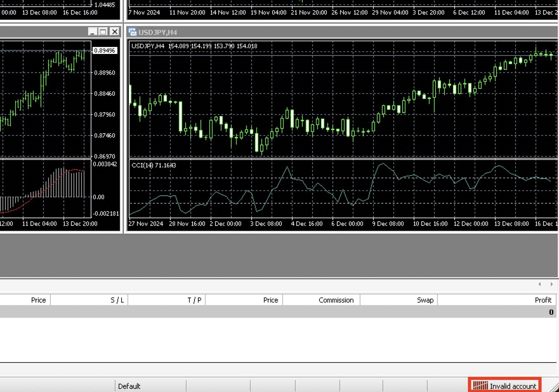Click the USDJPY,H4 chart window icon
The height and width of the screenshot is (392, 559).
[x=132, y=32]
